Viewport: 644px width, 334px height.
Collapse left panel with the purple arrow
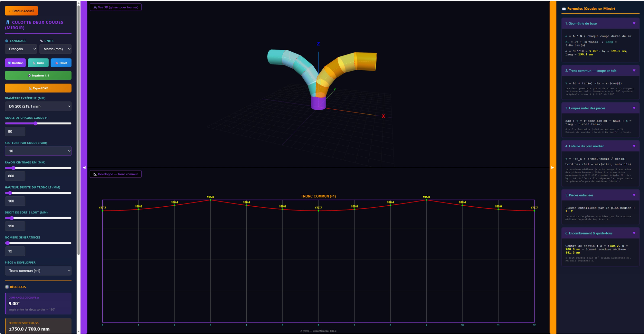pos(84,167)
